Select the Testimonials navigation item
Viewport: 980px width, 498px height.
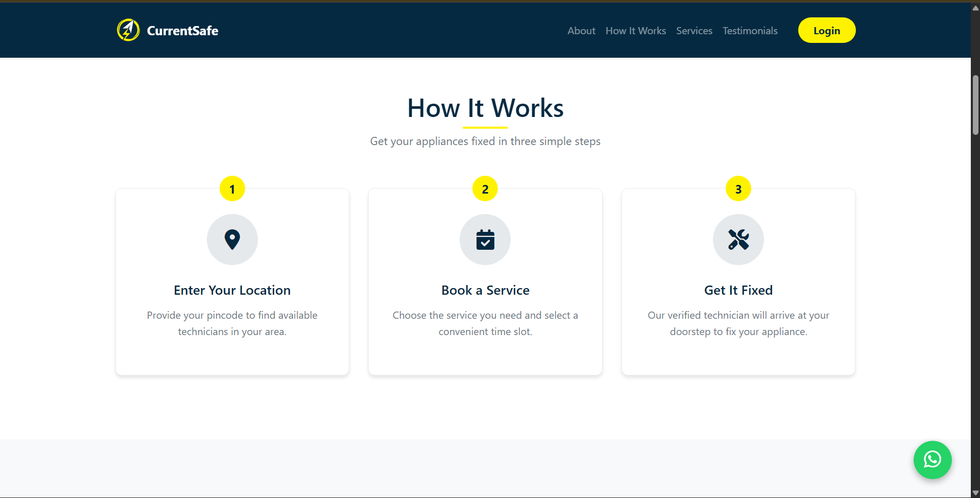coord(750,31)
